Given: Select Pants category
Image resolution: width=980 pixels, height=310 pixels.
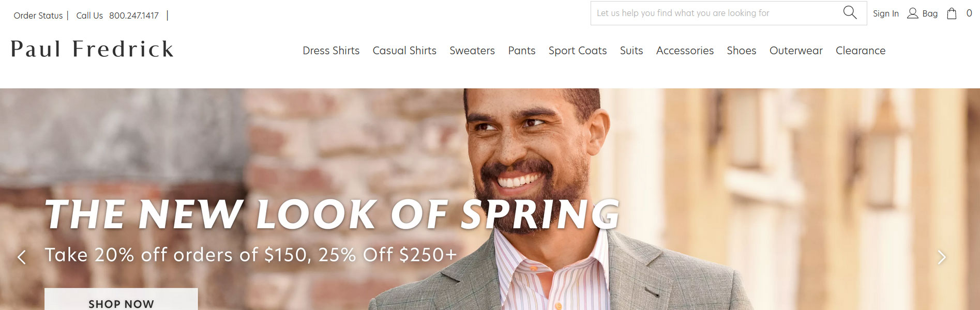Looking at the screenshot, I should [522, 51].
